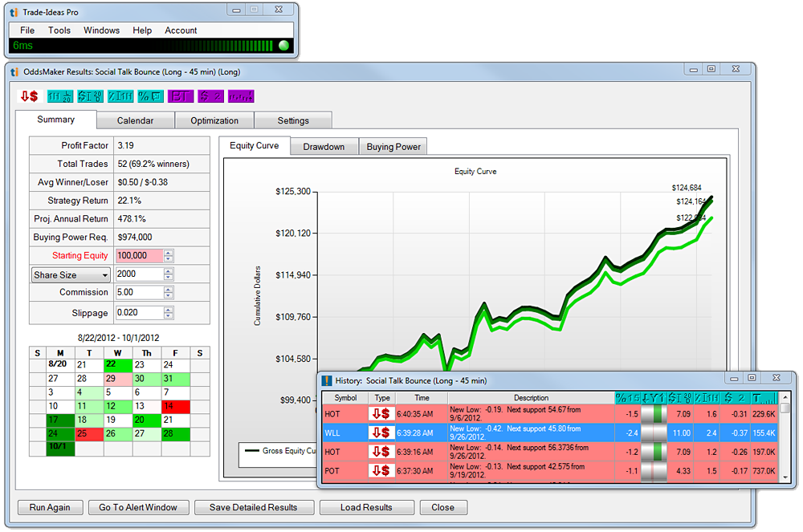Select the red calendar day 25
Viewport: 803px width, 532px height.
click(89, 434)
